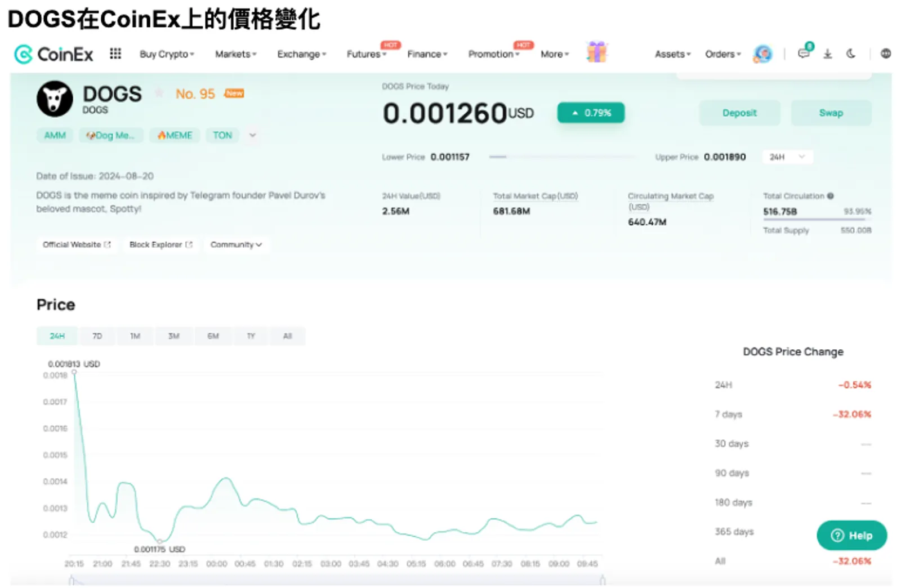Screen dimensions: 901x588
Task: Open the Markets dropdown menu
Action: pyautogui.click(x=235, y=54)
